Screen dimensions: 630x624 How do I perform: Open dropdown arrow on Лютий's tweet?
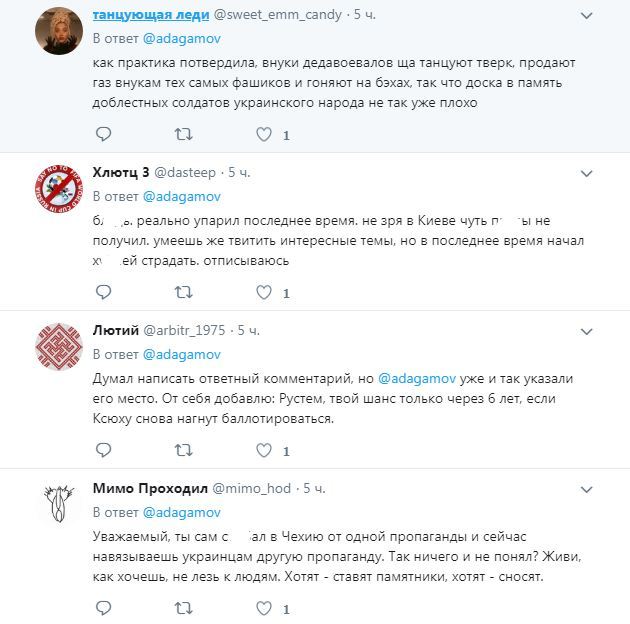609,330
